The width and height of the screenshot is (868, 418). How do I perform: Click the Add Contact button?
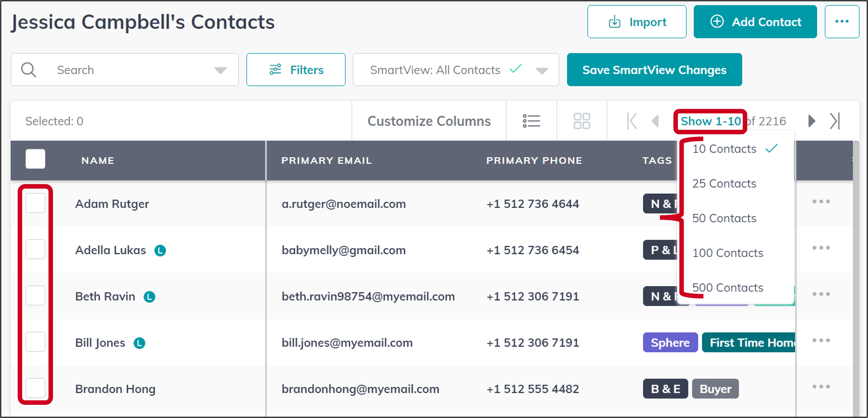click(755, 22)
